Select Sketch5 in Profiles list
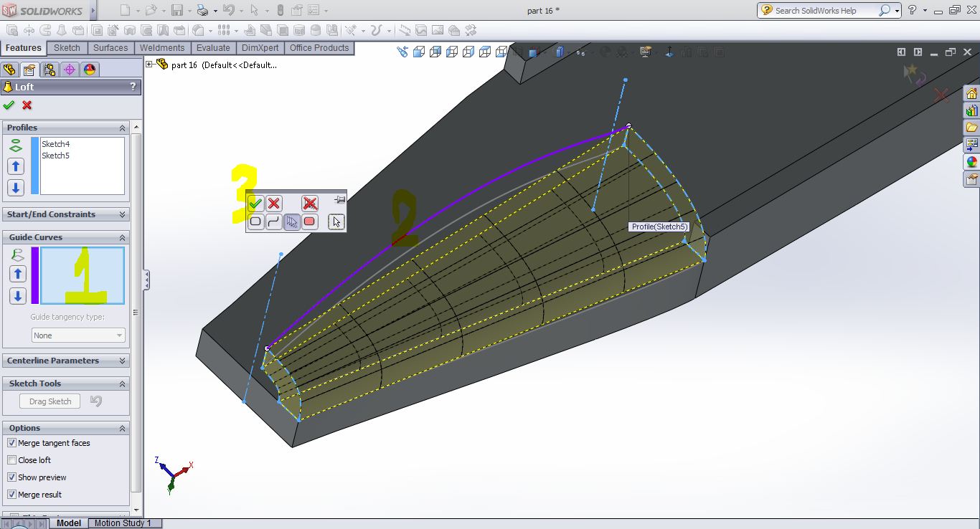The image size is (980, 529). [56, 156]
